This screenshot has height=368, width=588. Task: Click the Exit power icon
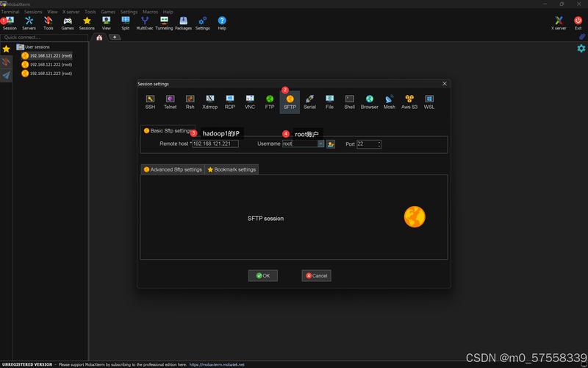pos(578,23)
